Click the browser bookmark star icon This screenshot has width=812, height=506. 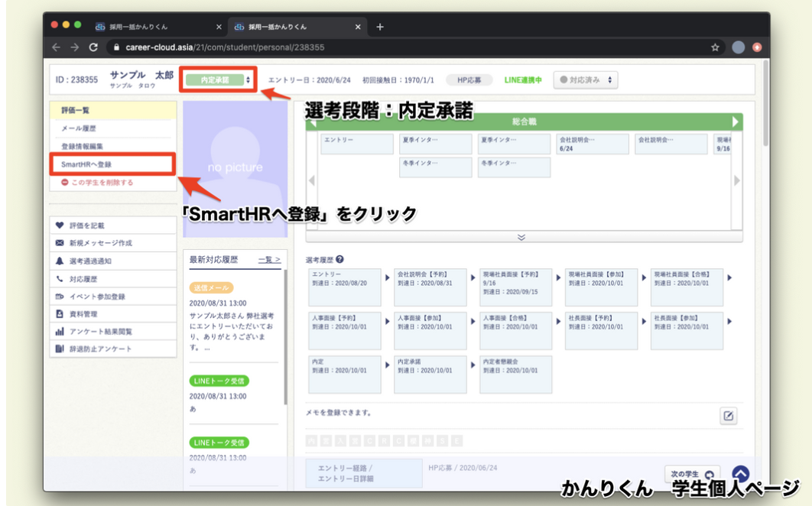(x=715, y=47)
